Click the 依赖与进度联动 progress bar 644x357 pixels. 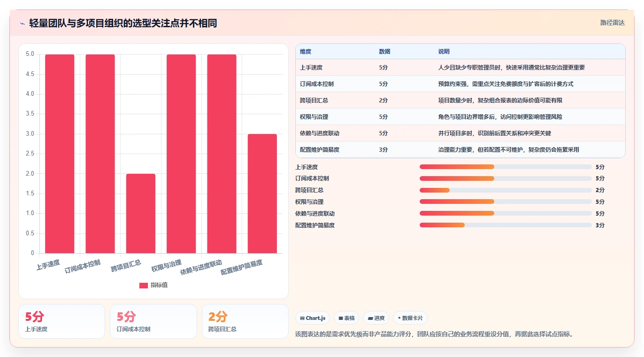(x=506, y=213)
